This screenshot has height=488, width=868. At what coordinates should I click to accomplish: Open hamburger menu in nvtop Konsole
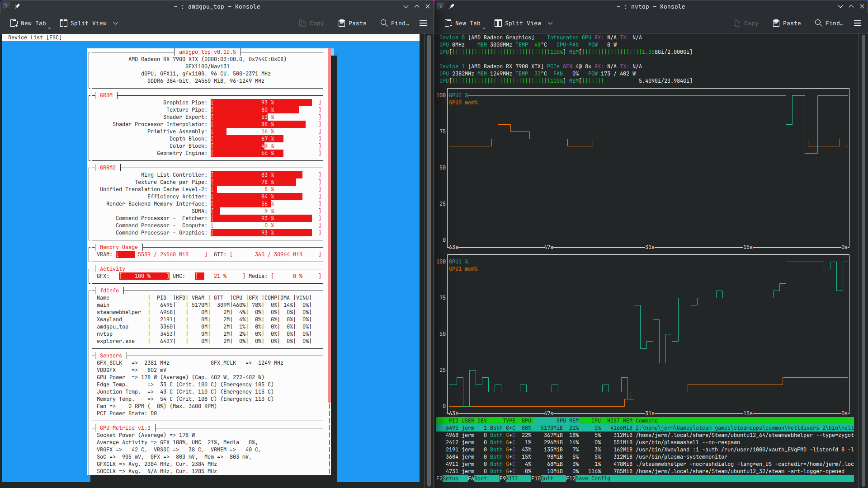858,23
